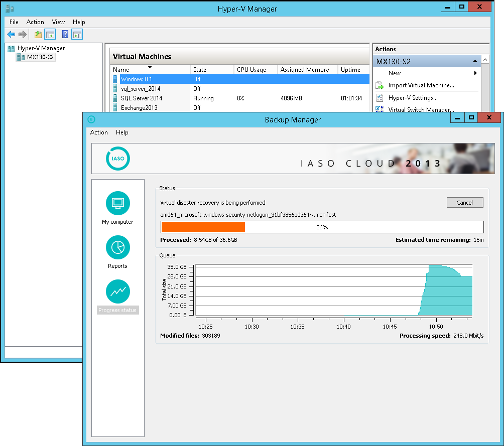Click the Modified files 303189 value

(211, 336)
